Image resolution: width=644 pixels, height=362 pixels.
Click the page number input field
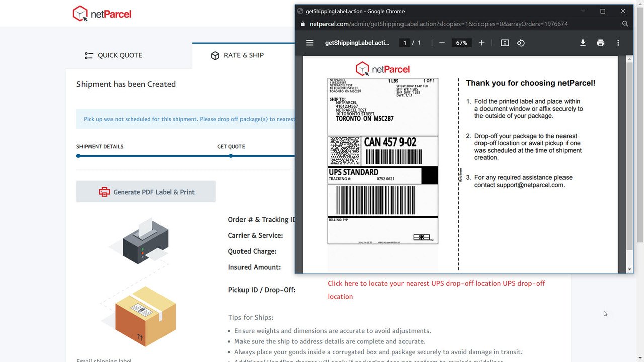pyautogui.click(x=405, y=43)
